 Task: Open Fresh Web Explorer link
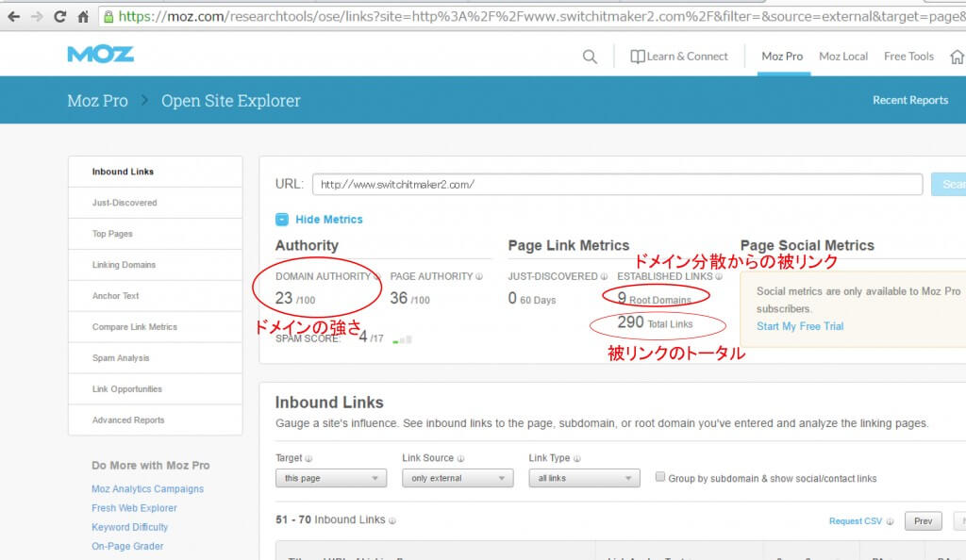pyautogui.click(x=134, y=508)
